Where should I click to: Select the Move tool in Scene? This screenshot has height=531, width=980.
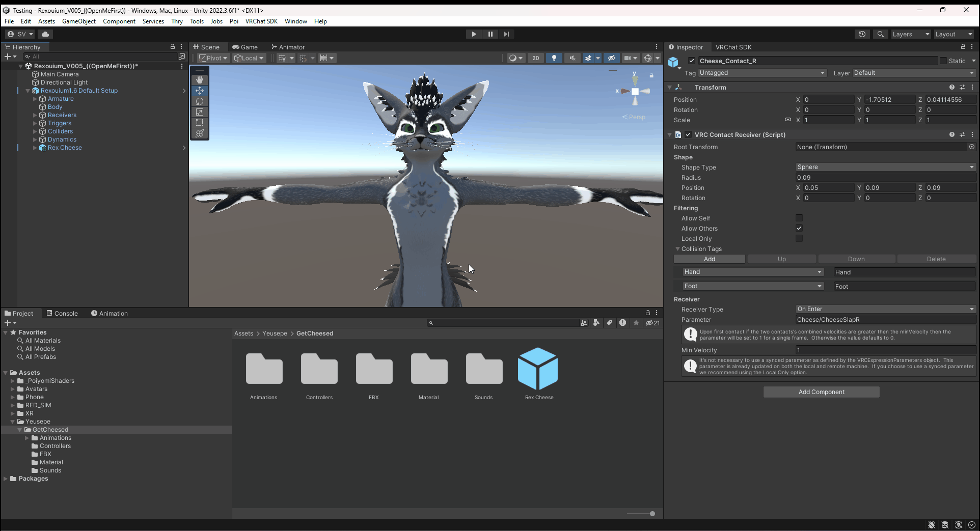200,91
